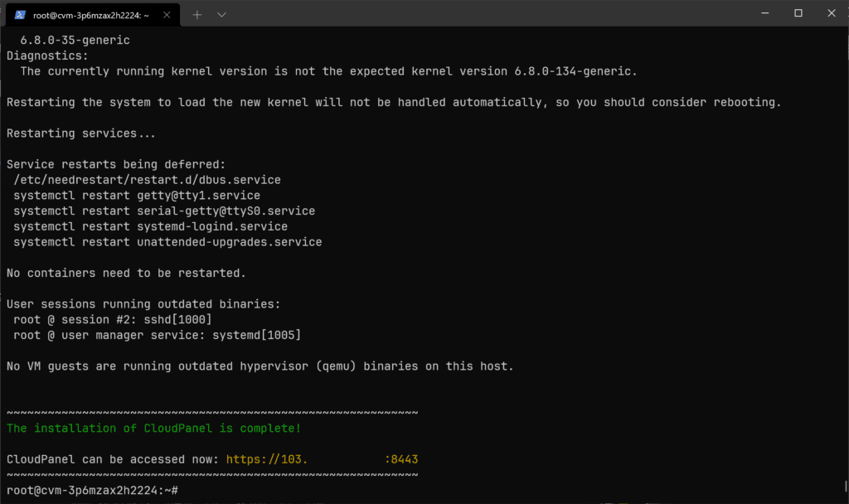Click the unattended-upgrades.service line
The image size is (849, 504).
tap(167, 242)
